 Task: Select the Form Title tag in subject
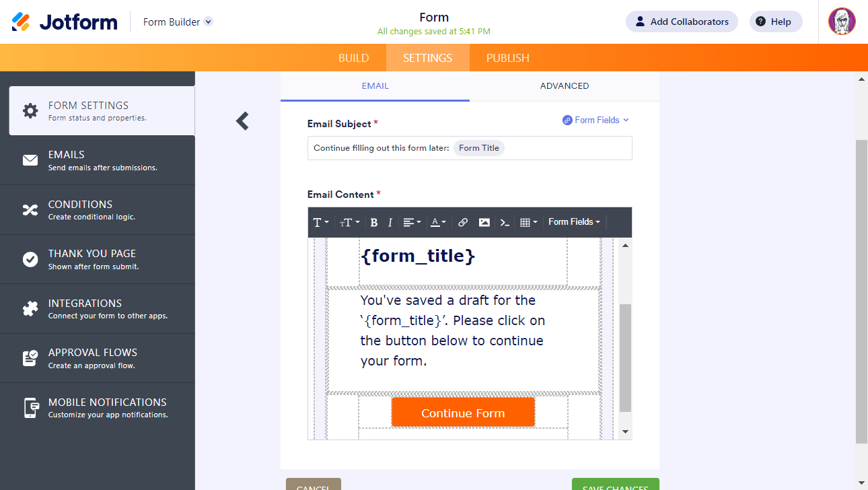click(479, 148)
